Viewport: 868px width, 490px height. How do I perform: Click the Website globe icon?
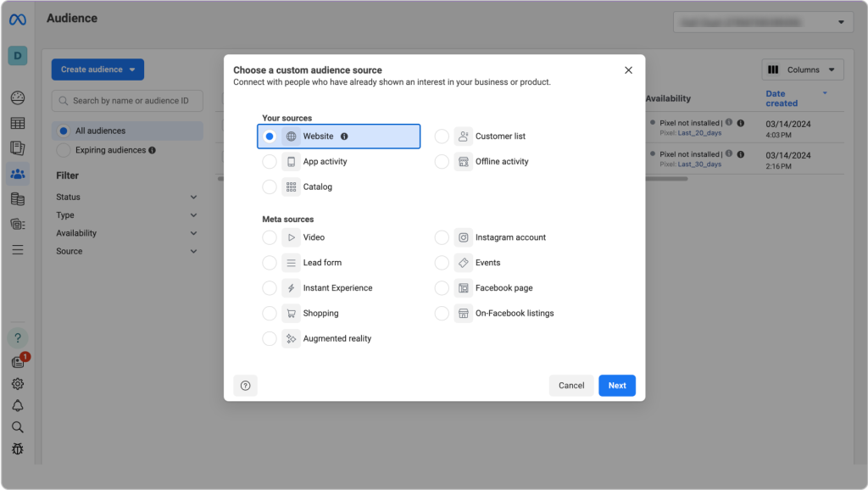[x=292, y=136]
